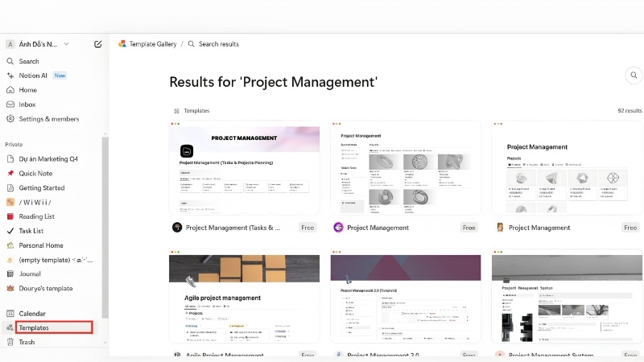Click the Quick Note pin icon
This screenshot has width=644, height=362.
click(x=10, y=173)
